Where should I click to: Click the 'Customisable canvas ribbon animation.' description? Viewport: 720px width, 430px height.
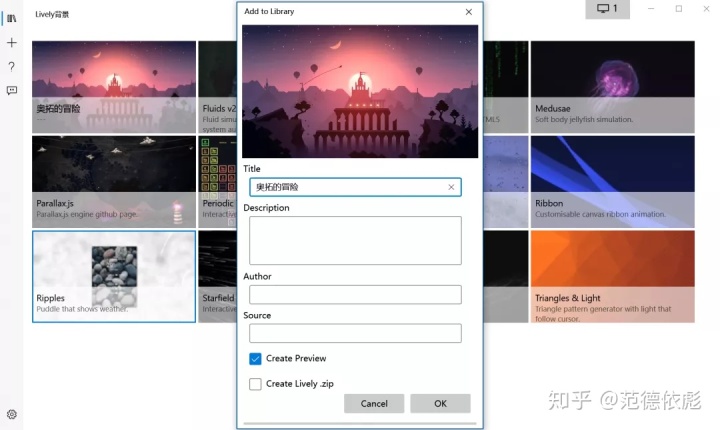click(x=600, y=214)
